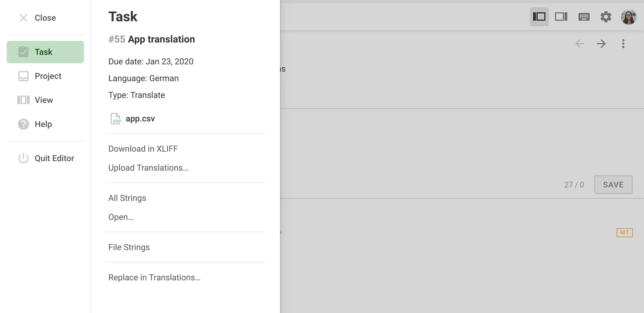Select File Strings
This screenshot has width=644, height=313.
[x=129, y=247]
